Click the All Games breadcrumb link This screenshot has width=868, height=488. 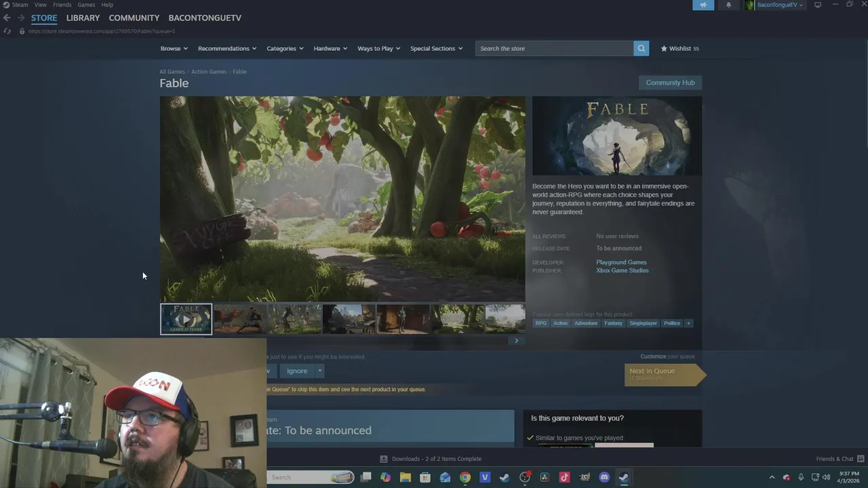tap(172, 72)
